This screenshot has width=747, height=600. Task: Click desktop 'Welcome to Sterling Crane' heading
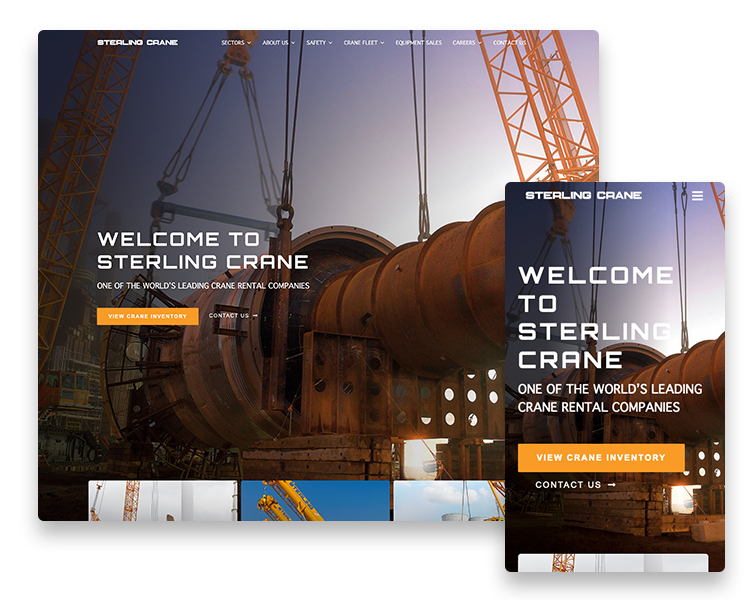203,251
